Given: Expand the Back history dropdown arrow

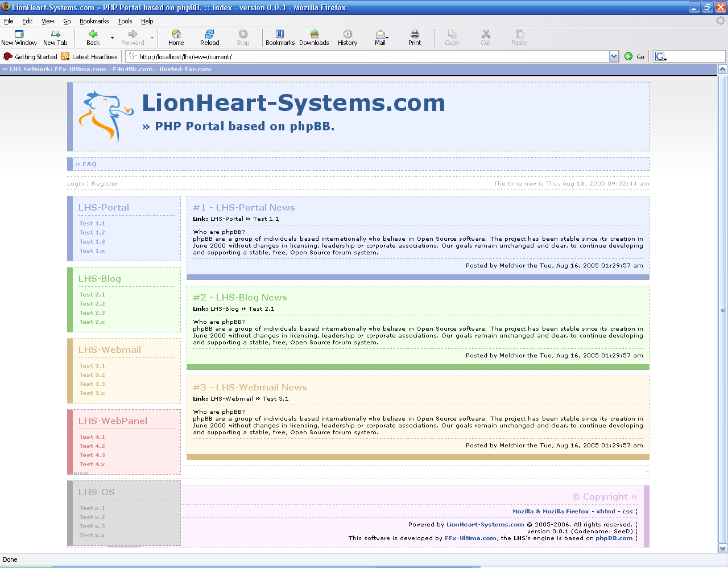Looking at the screenshot, I should pos(112,38).
